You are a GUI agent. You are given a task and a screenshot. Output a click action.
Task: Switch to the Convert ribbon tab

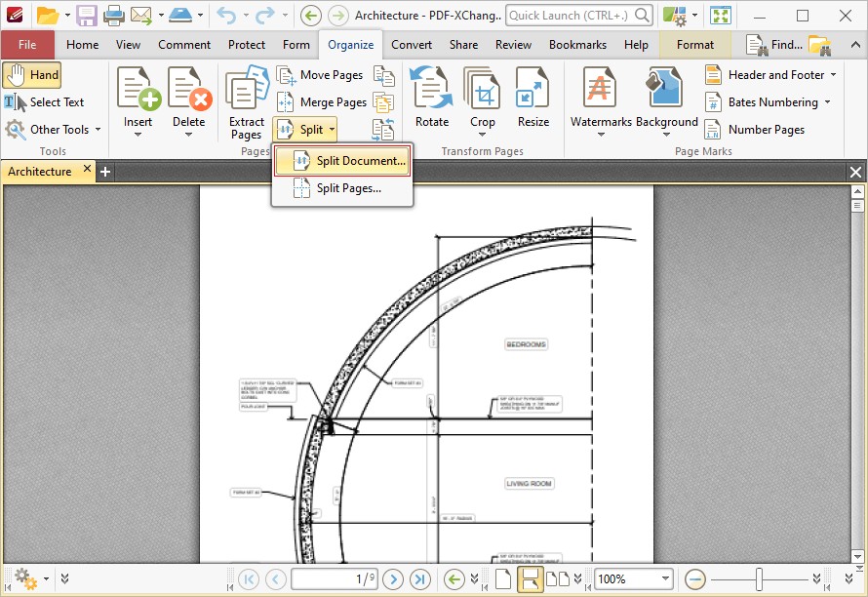[x=411, y=44]
